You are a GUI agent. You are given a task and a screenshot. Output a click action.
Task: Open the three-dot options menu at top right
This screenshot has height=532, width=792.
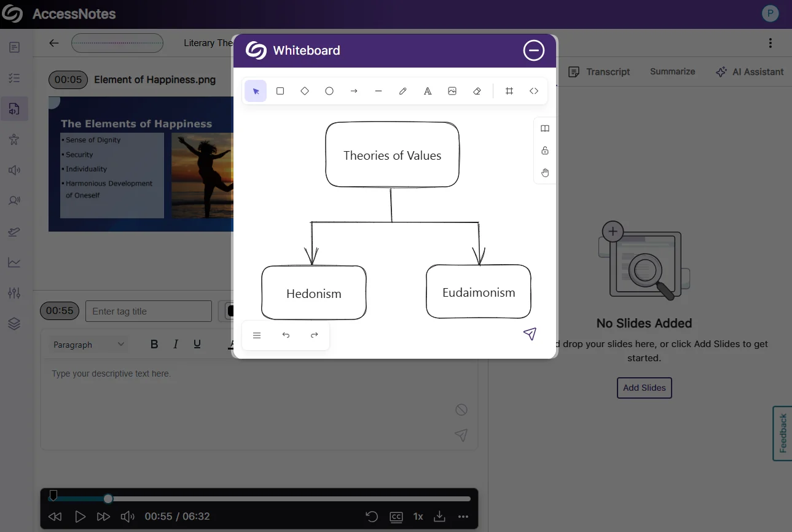[x=770, y=43]
